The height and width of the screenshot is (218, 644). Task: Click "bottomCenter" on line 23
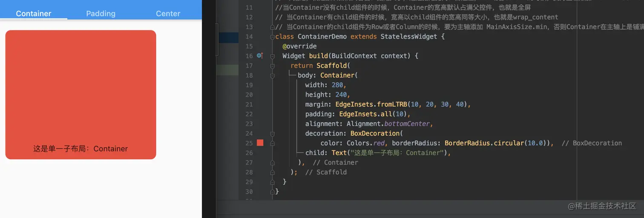pyautogui.click(x=407, y=123)
